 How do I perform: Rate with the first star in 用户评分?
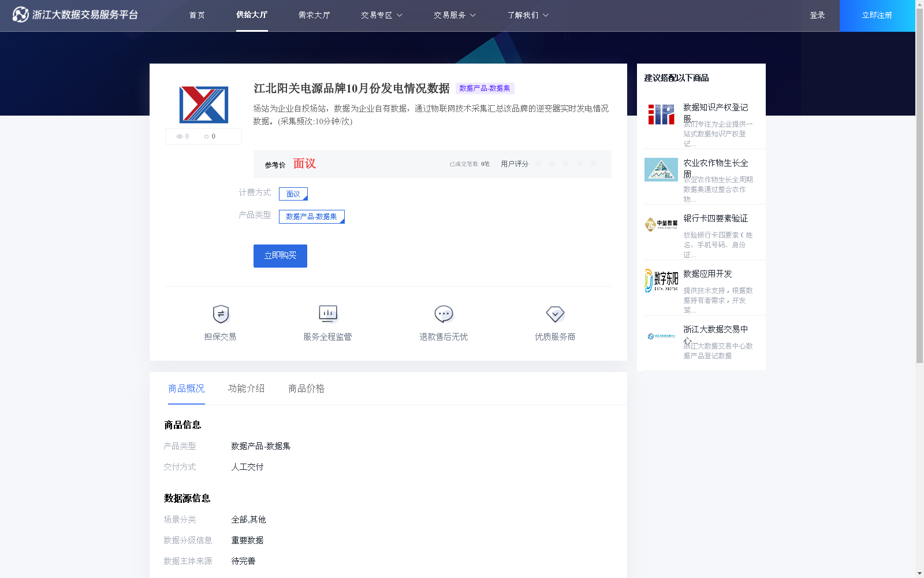click(538, 164)
